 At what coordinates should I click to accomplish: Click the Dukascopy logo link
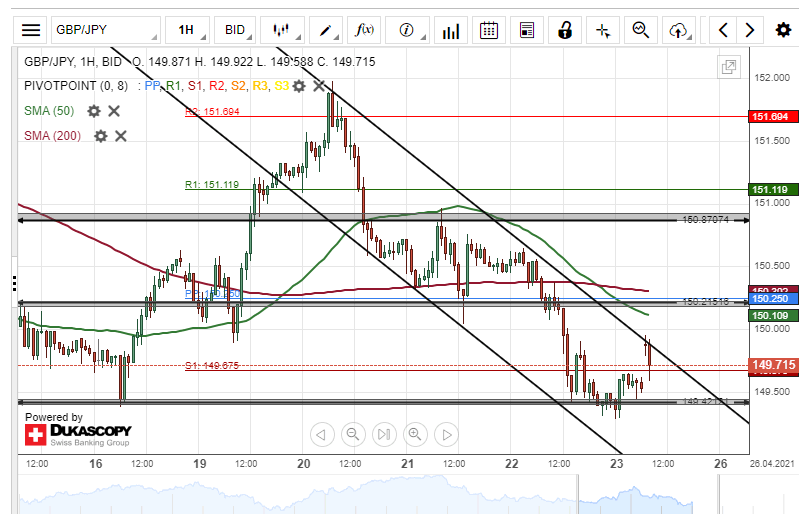[78, 434]
